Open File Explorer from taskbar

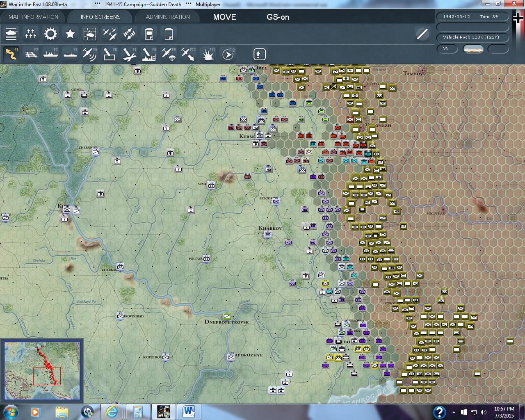(x=62, y=411)
